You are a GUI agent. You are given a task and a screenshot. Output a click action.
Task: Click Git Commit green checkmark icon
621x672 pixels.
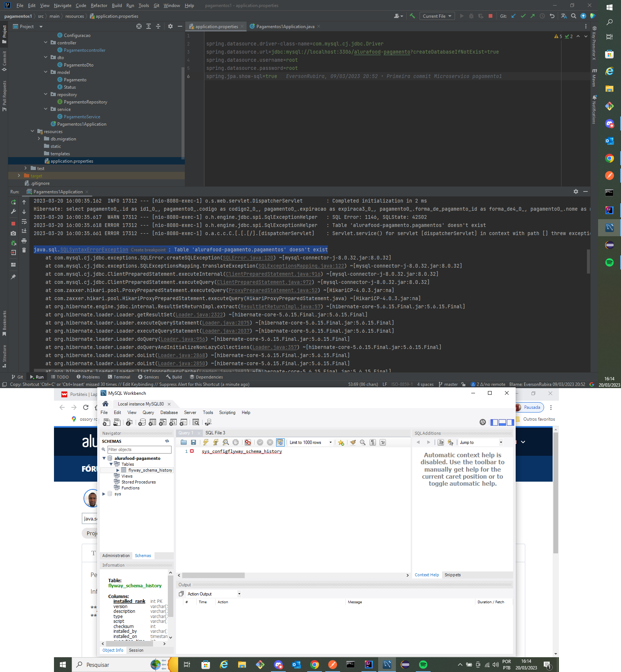click(523, 16)
